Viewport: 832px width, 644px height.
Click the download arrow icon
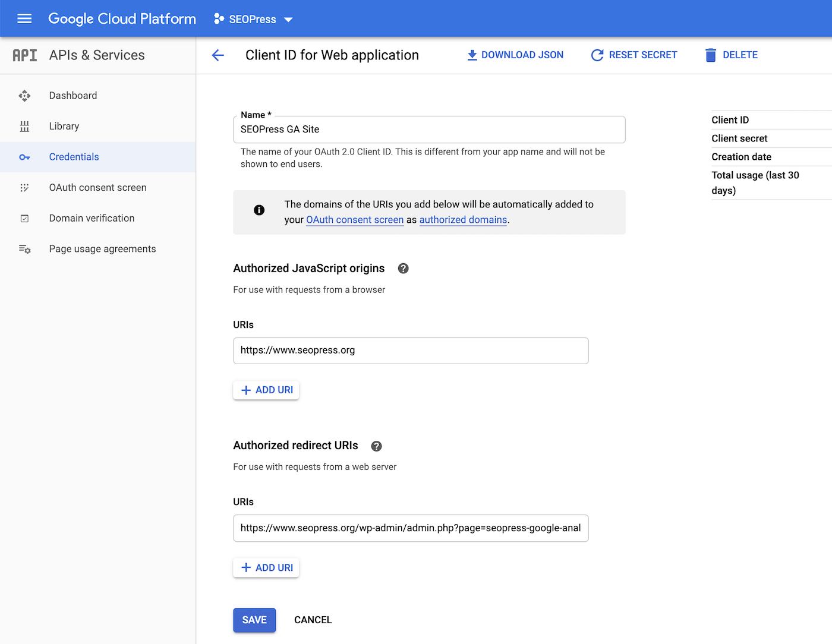click(x=472, y=55)
